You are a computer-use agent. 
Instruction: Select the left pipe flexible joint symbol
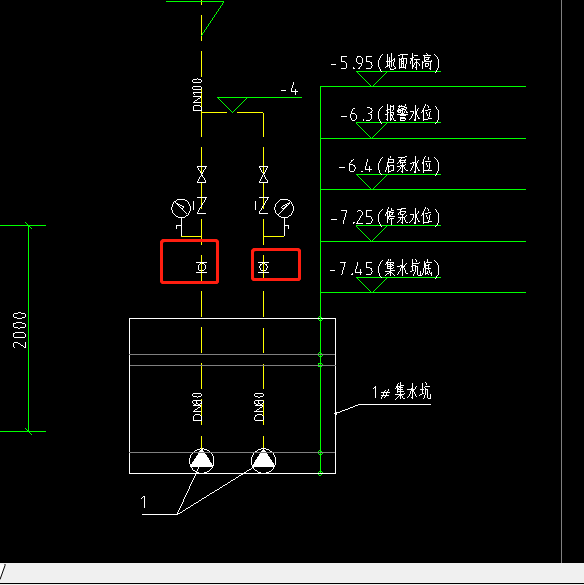coord(202,267)
